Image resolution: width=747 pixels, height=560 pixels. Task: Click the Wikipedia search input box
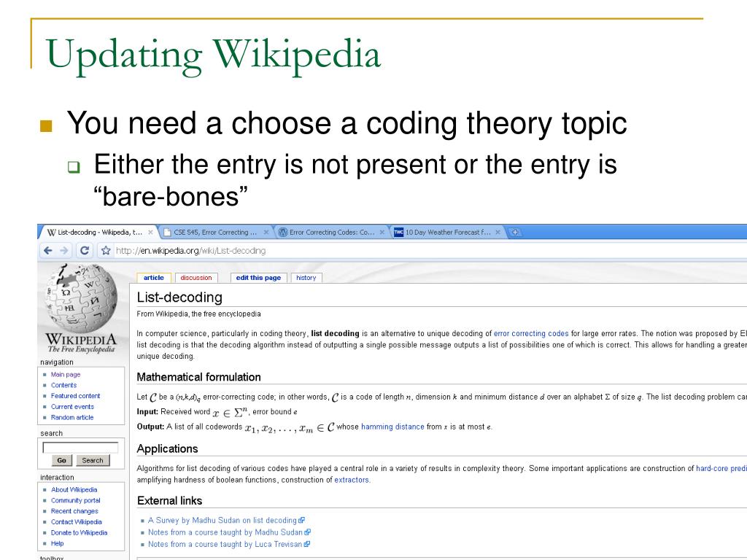80,448
